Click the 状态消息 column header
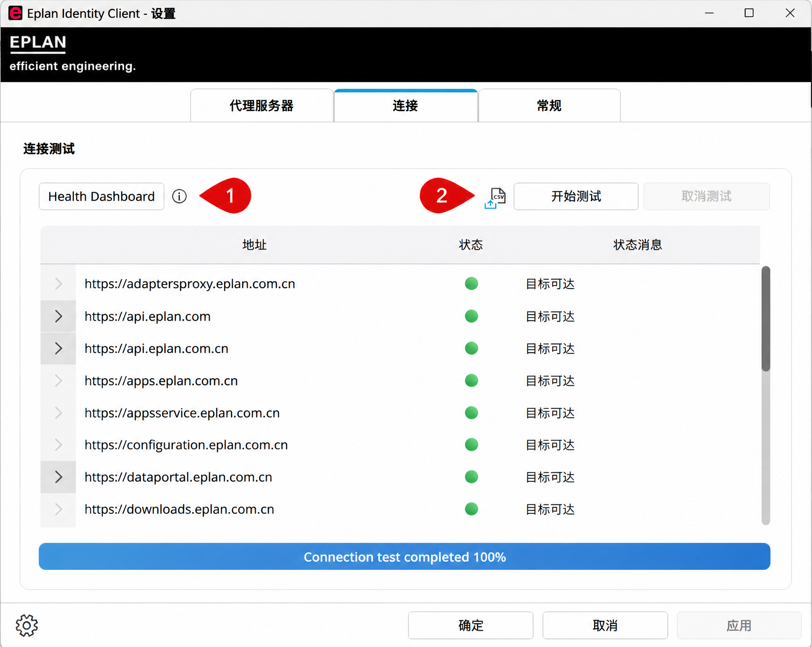Image resolution: width=812 pixels, height=647 pixels. point(638,245)
